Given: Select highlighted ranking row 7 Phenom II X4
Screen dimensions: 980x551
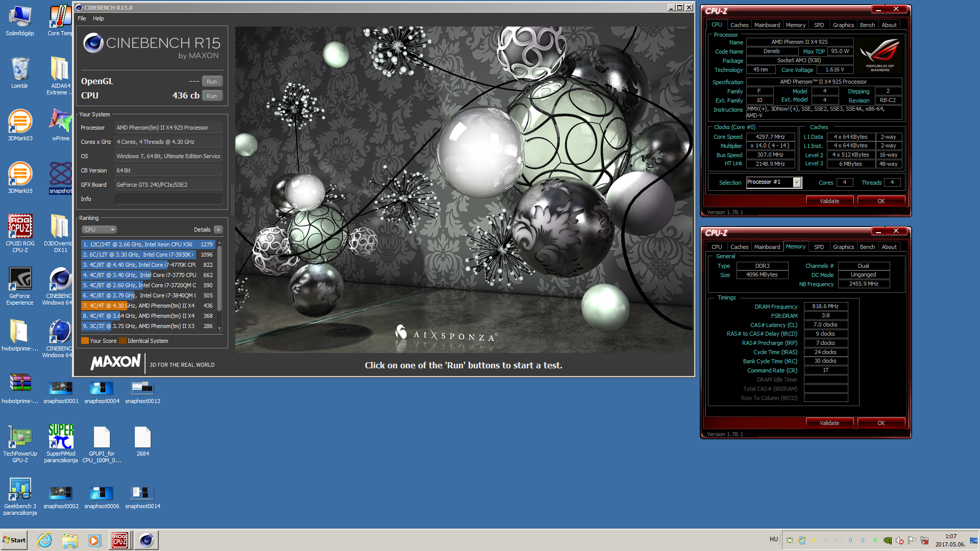Looking at the screenshot, I should tap(148, 306).
